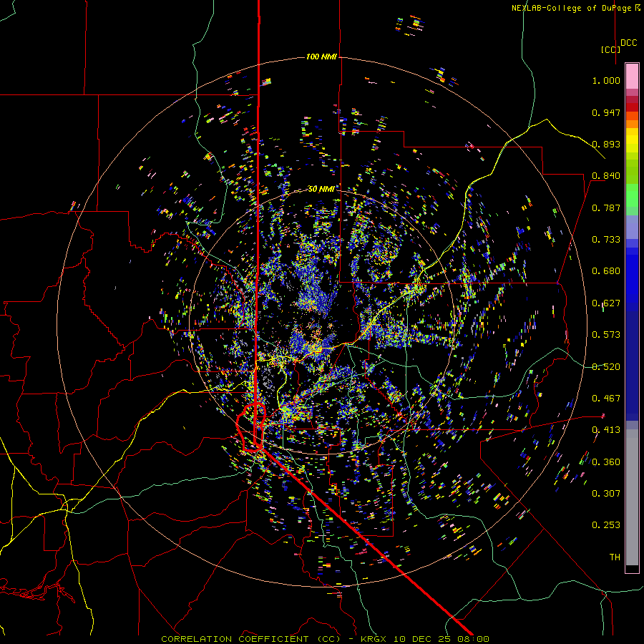Select the 0.573 legend value
Viewport: 644px width, 644px height.
tap(606, 335)
